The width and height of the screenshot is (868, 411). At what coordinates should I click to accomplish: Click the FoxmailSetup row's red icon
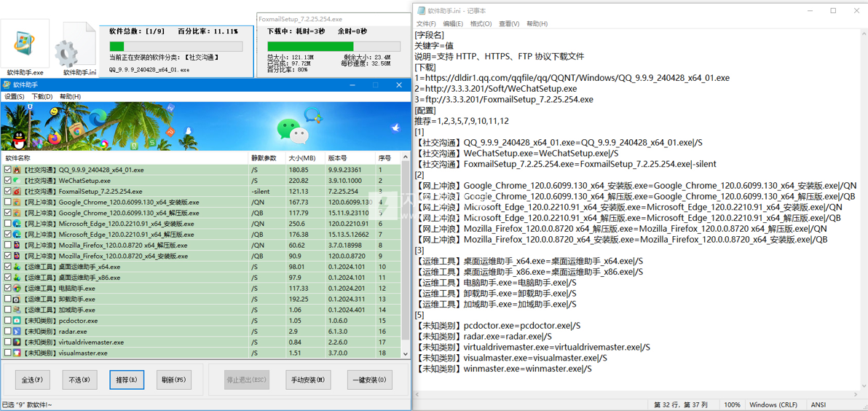click(x=17, y=191)
